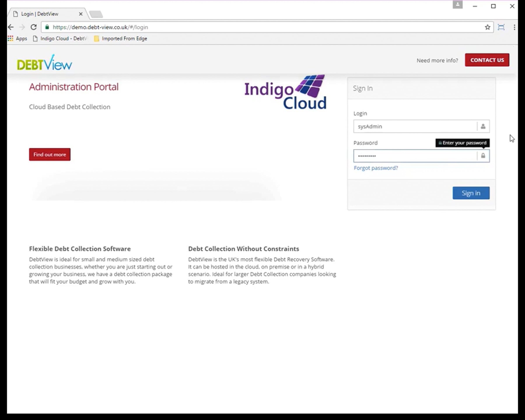525x420 pixels.
Task: Click the 'Need more info?' text
Action: click(437, 60)
